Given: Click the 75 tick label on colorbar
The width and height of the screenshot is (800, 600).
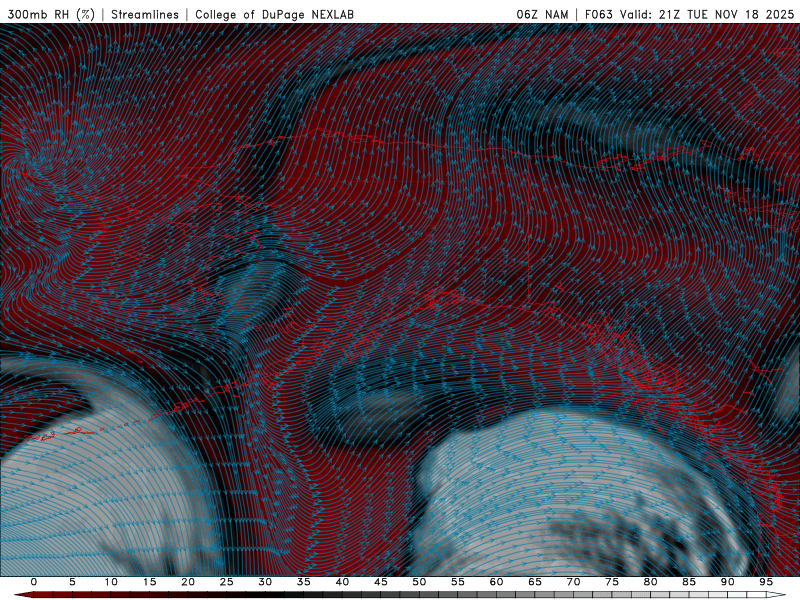Looking at the screenshot, I should pyautogui.click(x=612, y=582).
